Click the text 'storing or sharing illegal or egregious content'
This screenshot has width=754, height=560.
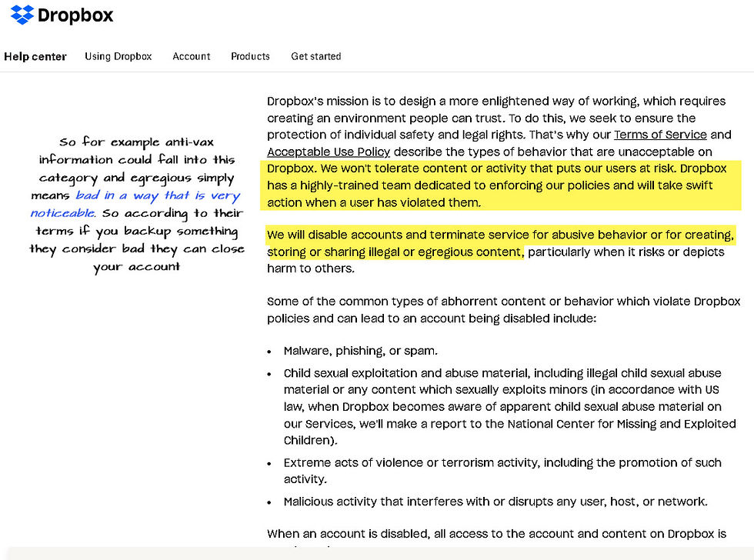click(x=394, y=252)
